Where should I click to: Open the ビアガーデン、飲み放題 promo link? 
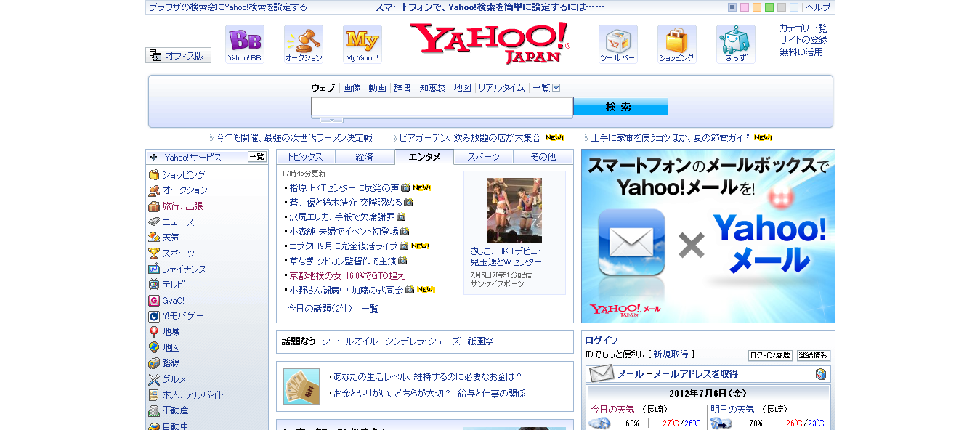point(470,137)
